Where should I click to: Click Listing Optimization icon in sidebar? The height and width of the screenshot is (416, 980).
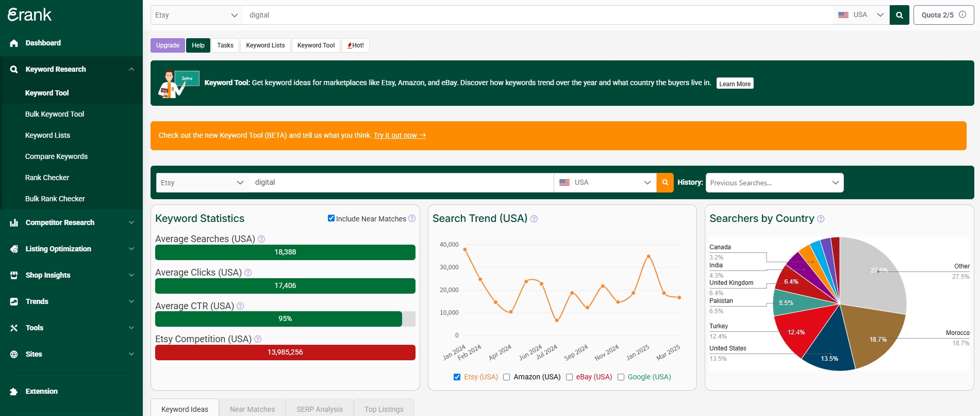tap(14, 249)
